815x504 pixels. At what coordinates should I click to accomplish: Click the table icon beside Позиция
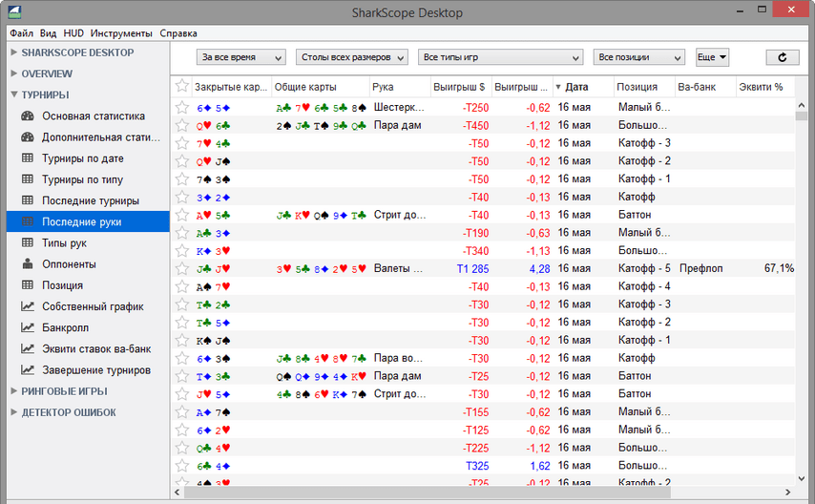tap(28, 285)
